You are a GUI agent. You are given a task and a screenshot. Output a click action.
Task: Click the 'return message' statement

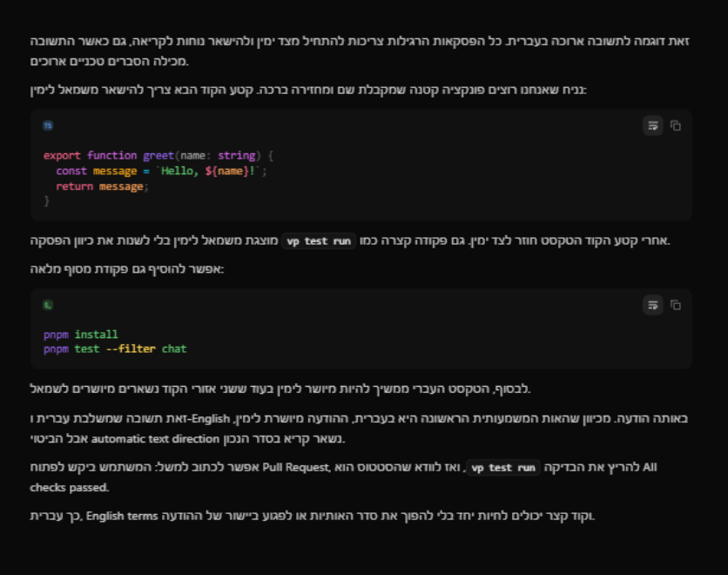click(x=102, y=186)
